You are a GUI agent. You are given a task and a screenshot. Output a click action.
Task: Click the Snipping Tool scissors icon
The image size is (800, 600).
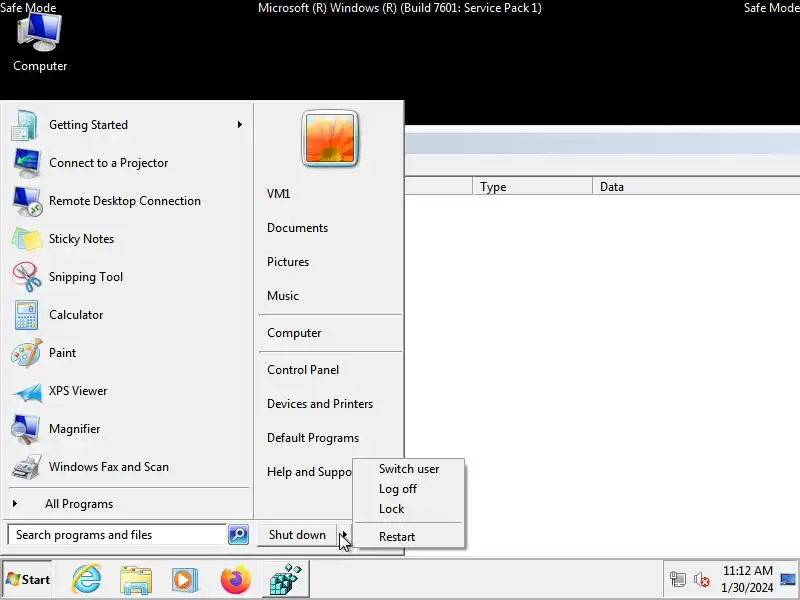pyautogui.click(x=27, y=277)
